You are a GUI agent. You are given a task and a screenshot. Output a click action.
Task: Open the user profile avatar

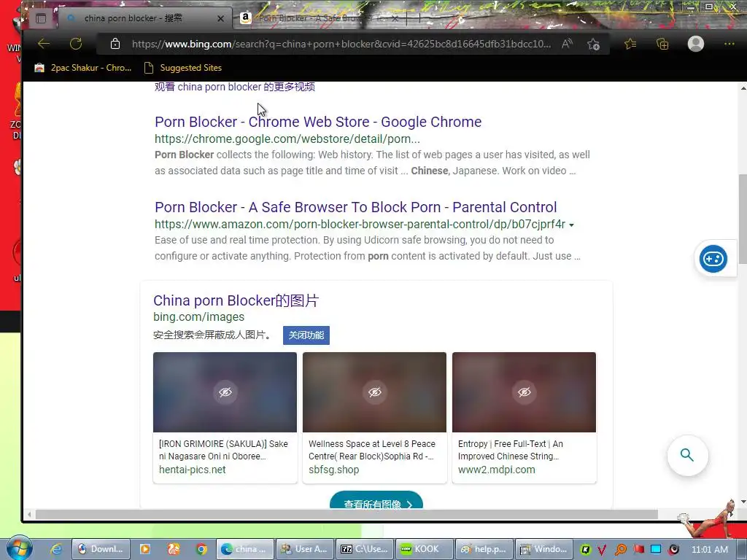point(695,44)
